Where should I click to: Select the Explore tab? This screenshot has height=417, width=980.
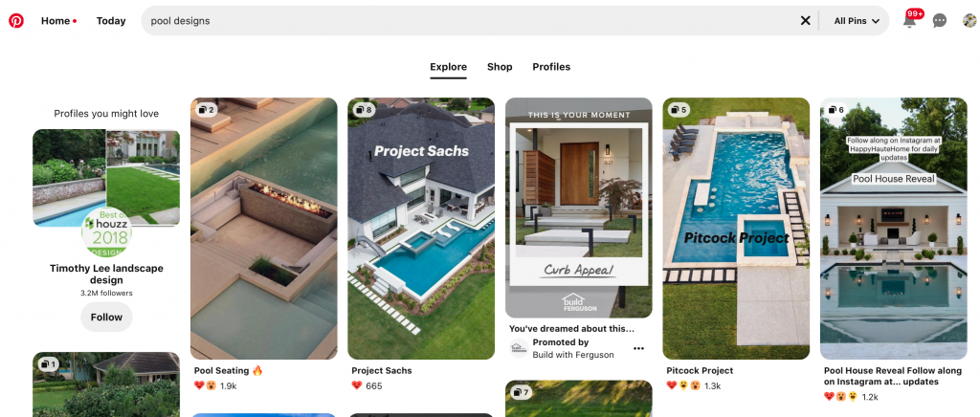pos(448,67)
